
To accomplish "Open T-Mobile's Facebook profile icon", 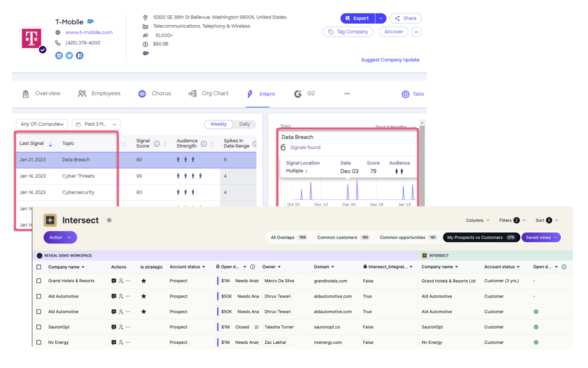I will click(x=80, y=56).
